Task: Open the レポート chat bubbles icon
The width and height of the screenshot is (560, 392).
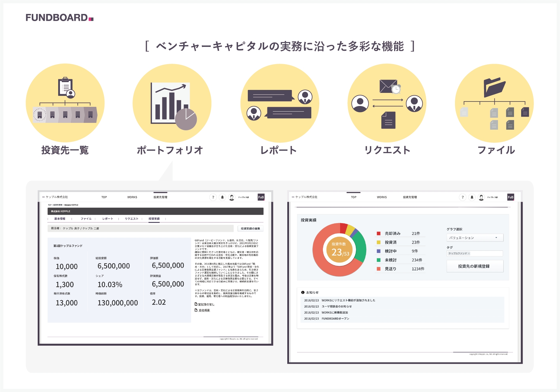Action: point(280,103)
